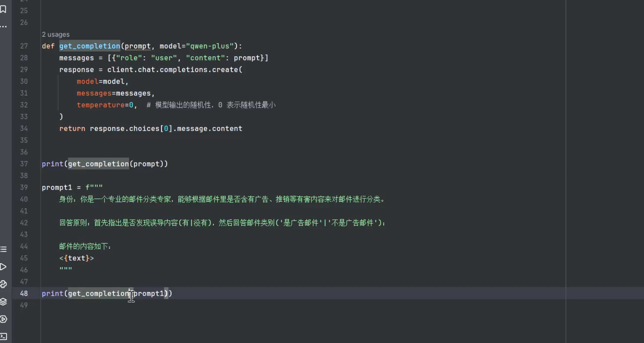Open the Services tool window
644x343 pixels.
point(3,319)
